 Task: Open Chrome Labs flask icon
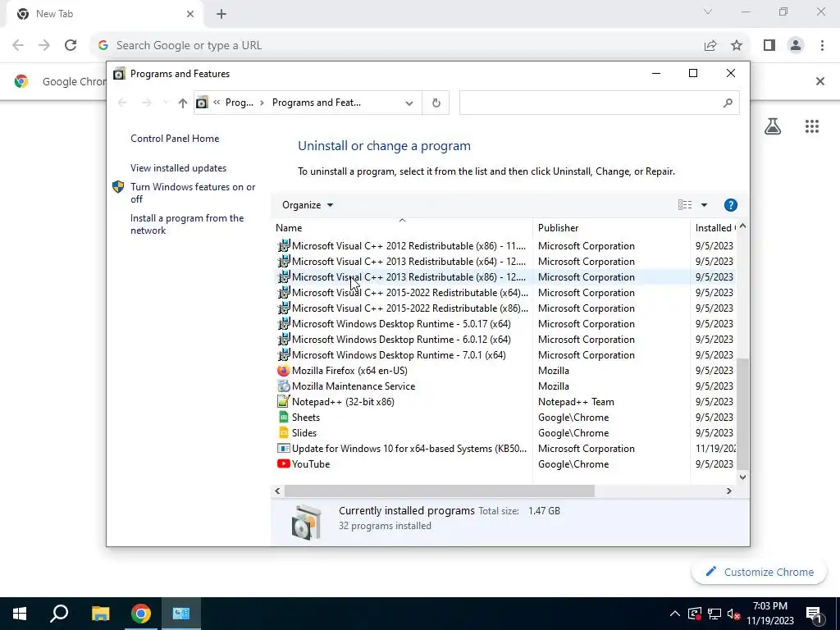[x=773, y=126]
